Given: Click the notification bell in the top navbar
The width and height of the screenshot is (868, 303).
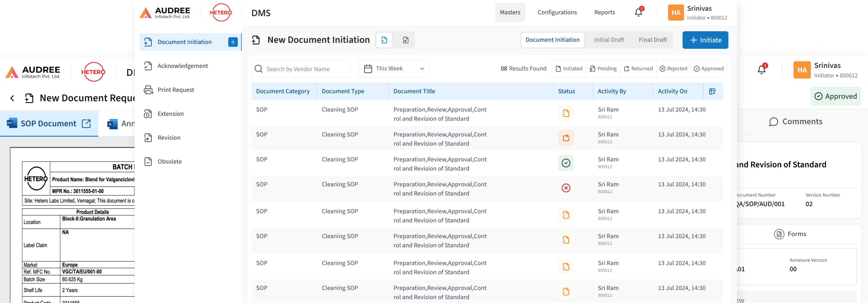Looking at the screenshot, I should 638,13.
